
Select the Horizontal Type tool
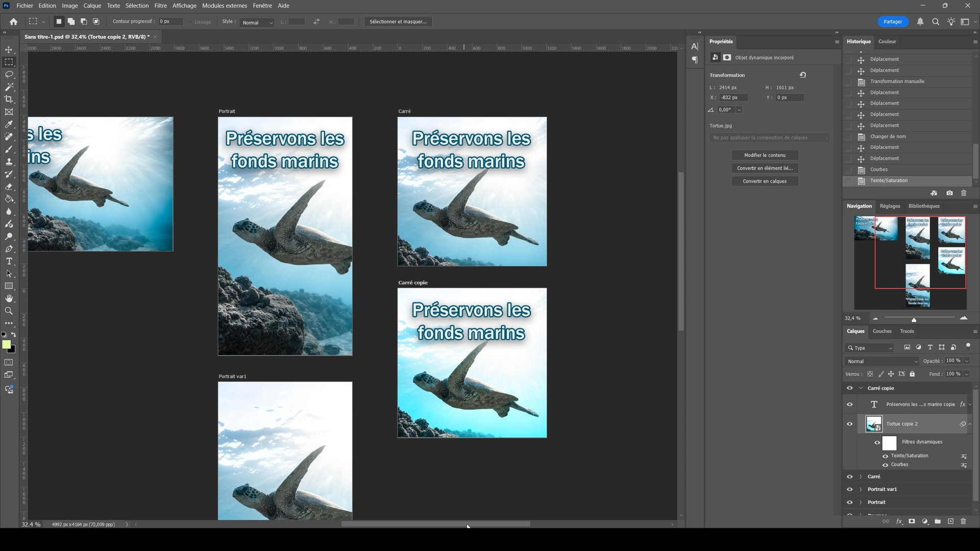(9, 261)
